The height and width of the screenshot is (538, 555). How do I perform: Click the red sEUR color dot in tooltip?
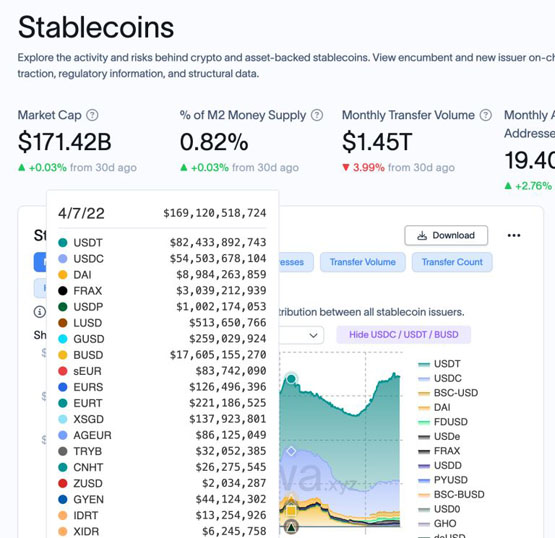coord(63,371)
